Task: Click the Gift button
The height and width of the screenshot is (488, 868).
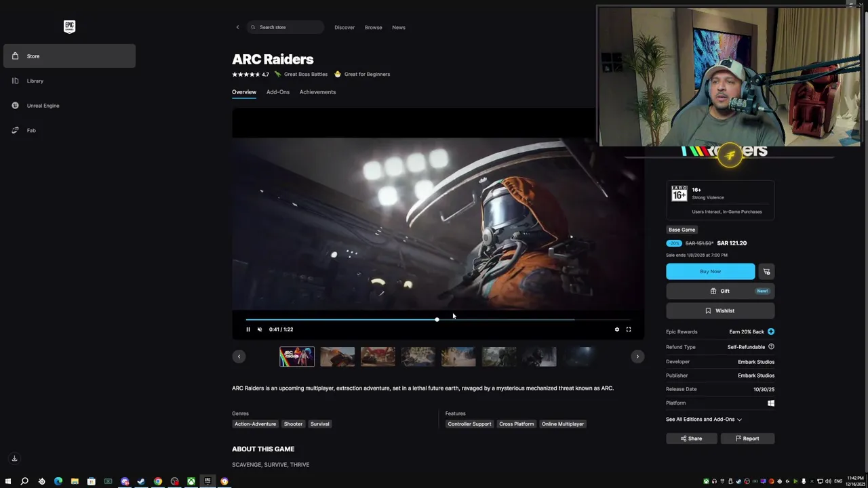Action: [720, 291]
